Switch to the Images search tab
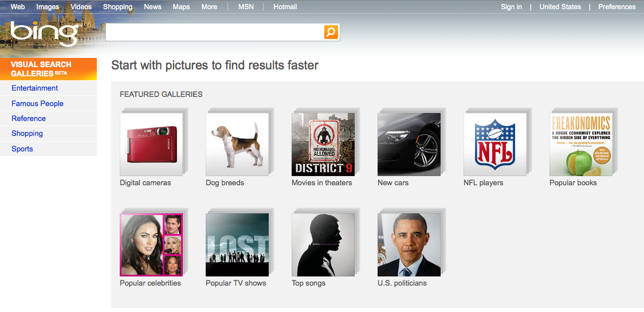644x312 pixels. click(48, 7)
